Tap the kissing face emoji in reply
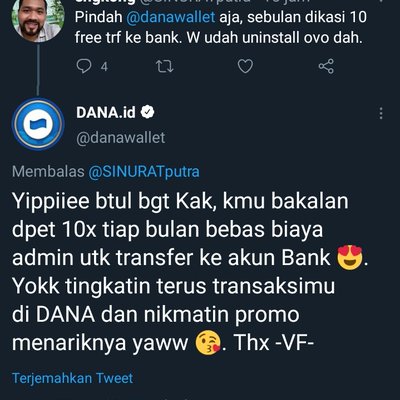The height and width of the screenshot is (400, 400). [208, 343]
